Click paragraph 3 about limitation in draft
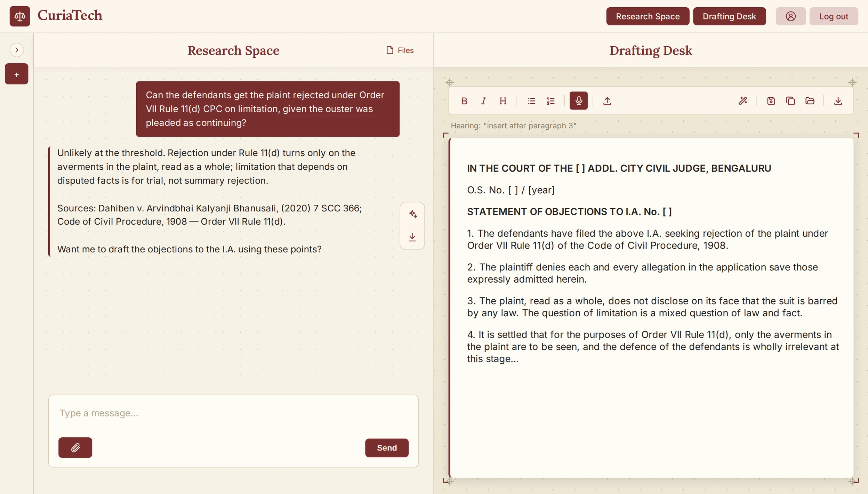Viewport: 868px width, 494px height. [x=652, y=307]
